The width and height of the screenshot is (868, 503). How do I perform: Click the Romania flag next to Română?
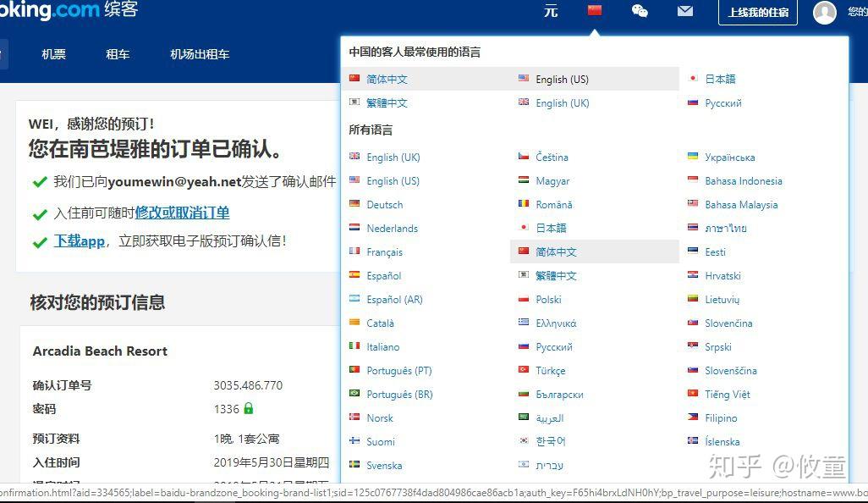pyautogui.click(x=523, y=204)
